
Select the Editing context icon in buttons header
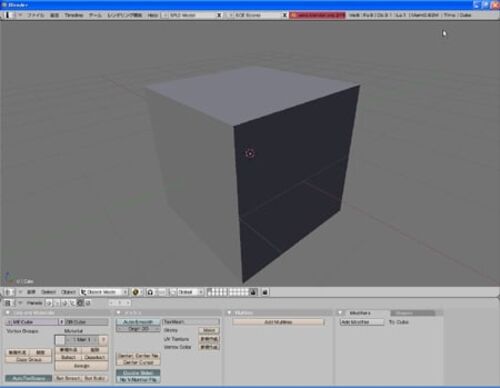(x=80, y=303)
